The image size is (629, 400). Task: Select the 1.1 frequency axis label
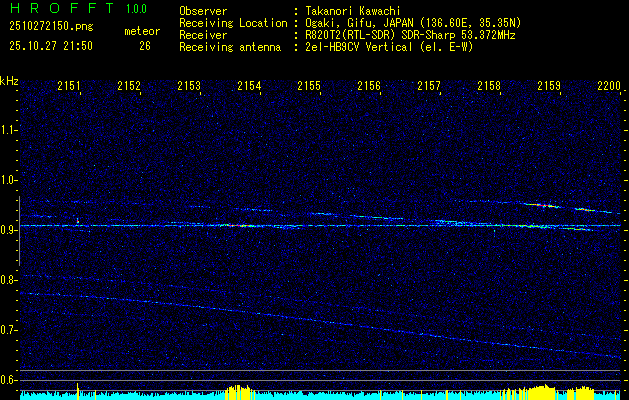[x=9, y=129]
